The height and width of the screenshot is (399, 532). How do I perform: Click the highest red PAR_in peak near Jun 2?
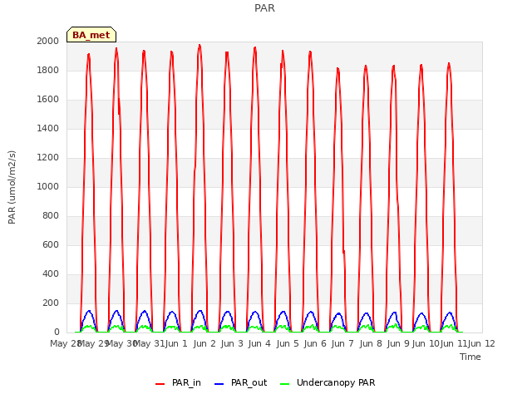[x=199, y=45]
